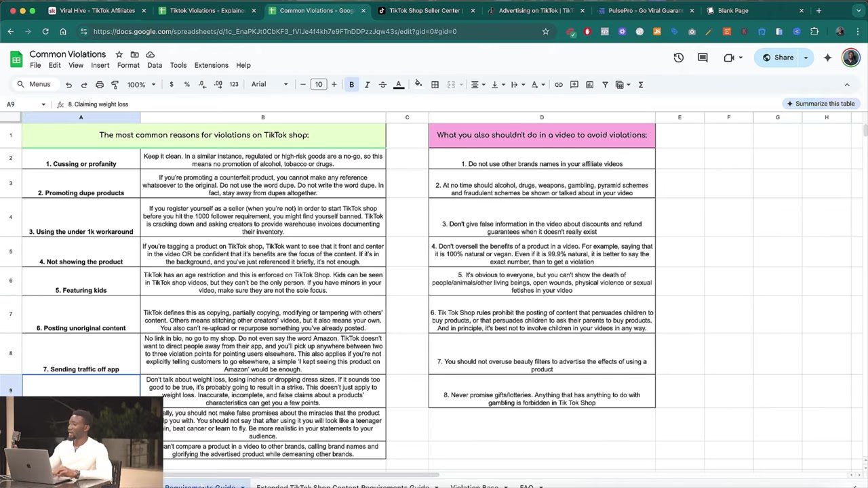Click the insert link icon
868x488 pixels.
tap(558, 85)
